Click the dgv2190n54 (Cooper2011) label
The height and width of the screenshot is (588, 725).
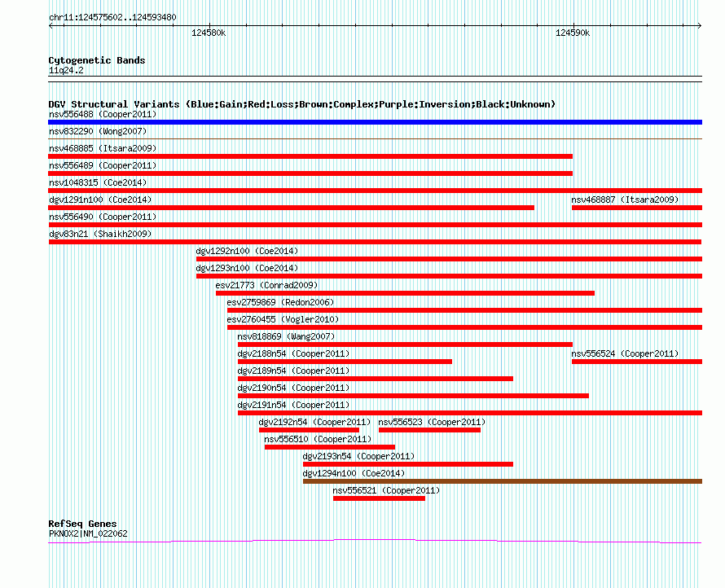pos(293,388)
